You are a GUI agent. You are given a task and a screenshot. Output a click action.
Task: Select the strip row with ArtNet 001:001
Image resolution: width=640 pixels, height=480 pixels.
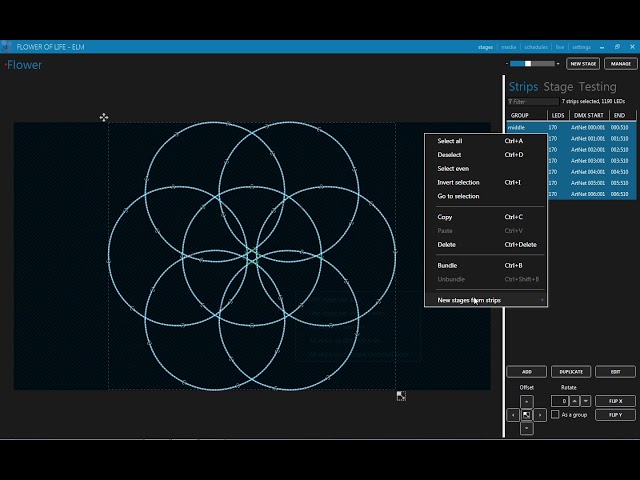point(592,139)
